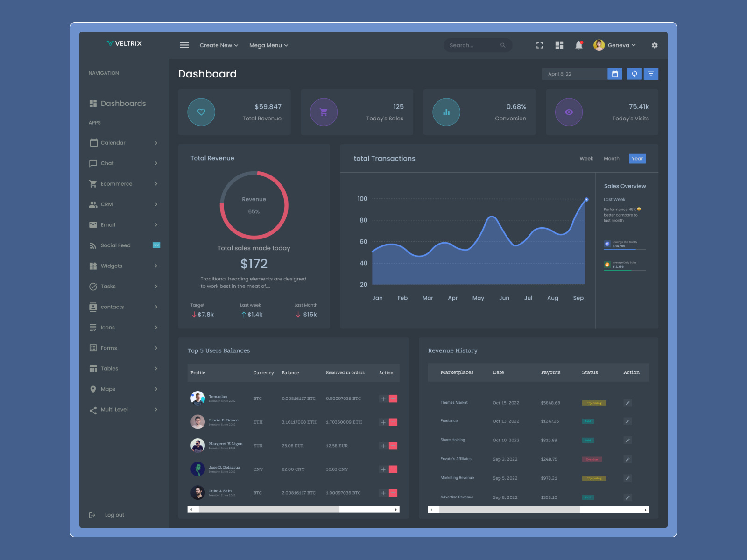Click the bar chart icon on Conversion card
Viewport: 747px width, 560px height.
(x=446, y=112)
